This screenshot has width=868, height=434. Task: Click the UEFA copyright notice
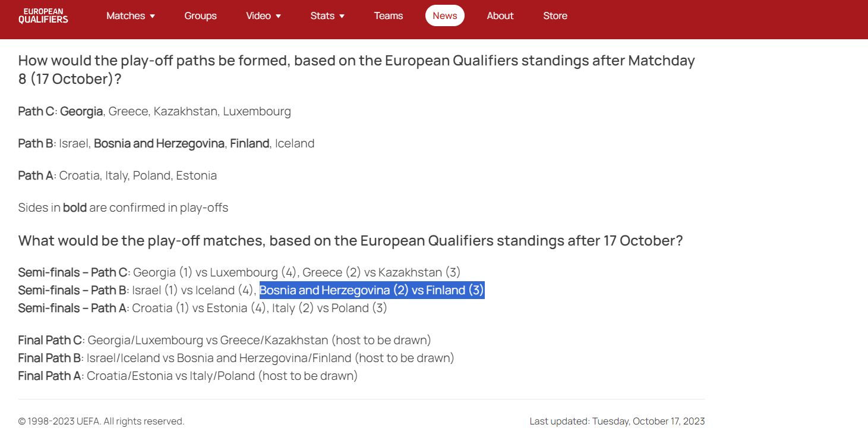(x=101, y=421)
